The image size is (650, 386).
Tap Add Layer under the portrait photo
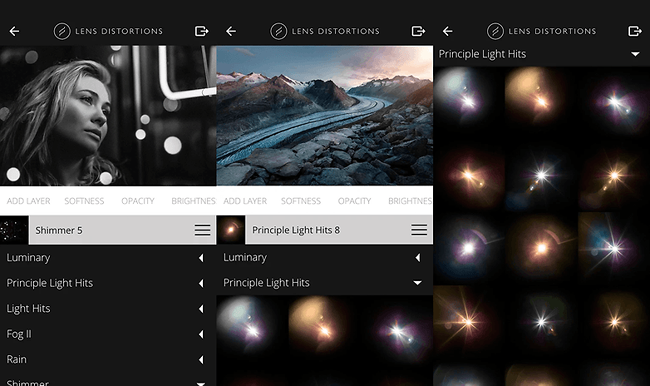pyautogui.click(x=29, y=201)
